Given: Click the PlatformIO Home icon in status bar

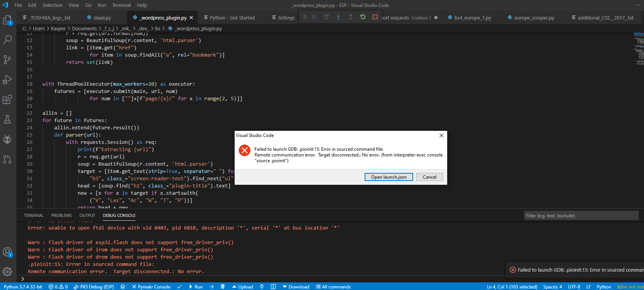Looking at the screenshot, I should pos(123,287).
